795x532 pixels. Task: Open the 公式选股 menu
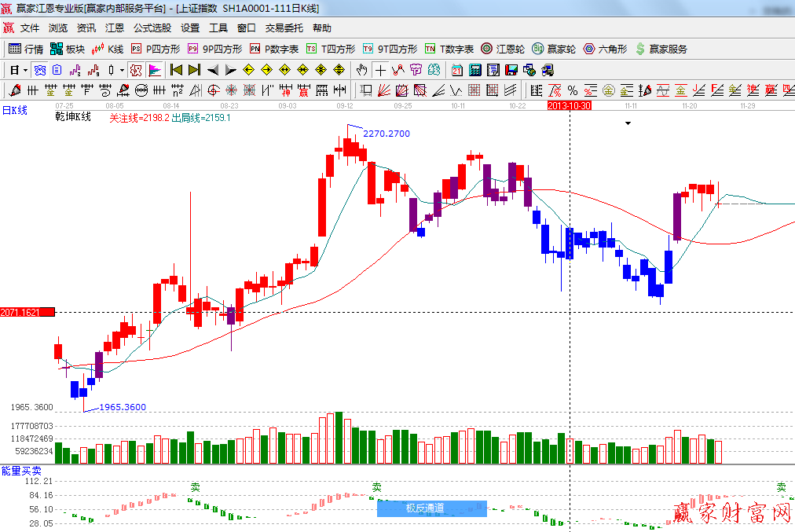tap(152, 28)
